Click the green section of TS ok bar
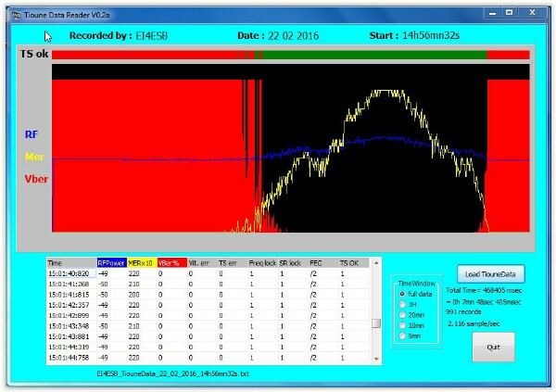 tap(371, 55)
